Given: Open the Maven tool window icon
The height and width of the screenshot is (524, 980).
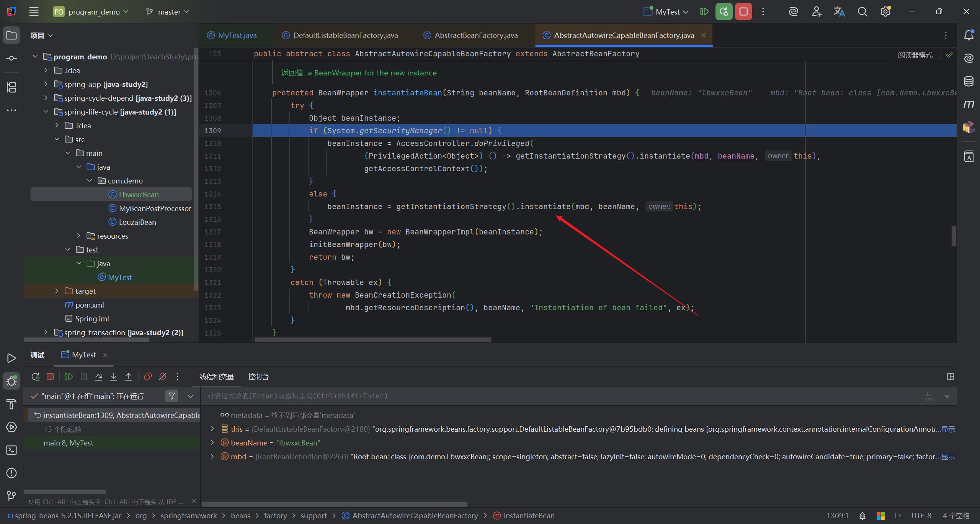Looking at the screenshot, I should 969,104.
